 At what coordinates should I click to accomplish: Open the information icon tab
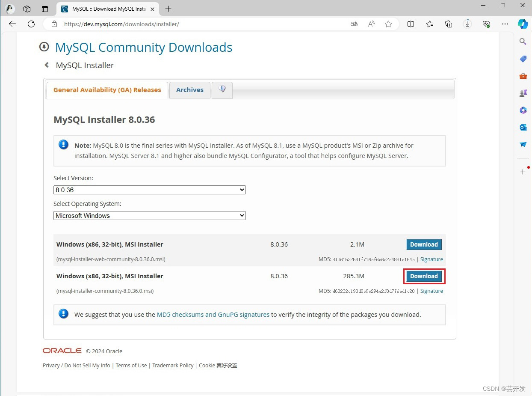click(x=222, y=89)
